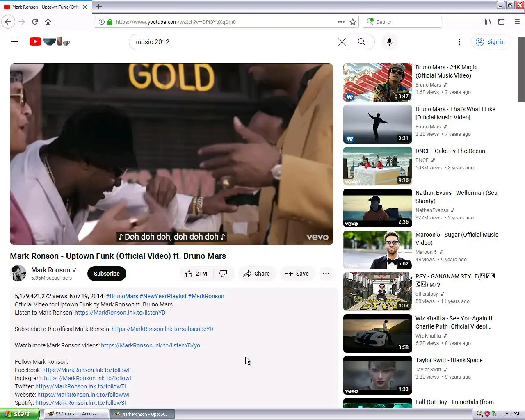Open Taylor Swift Blank Space thumbnail
Screen dimensions: 525x420
[x=378, y=375]
